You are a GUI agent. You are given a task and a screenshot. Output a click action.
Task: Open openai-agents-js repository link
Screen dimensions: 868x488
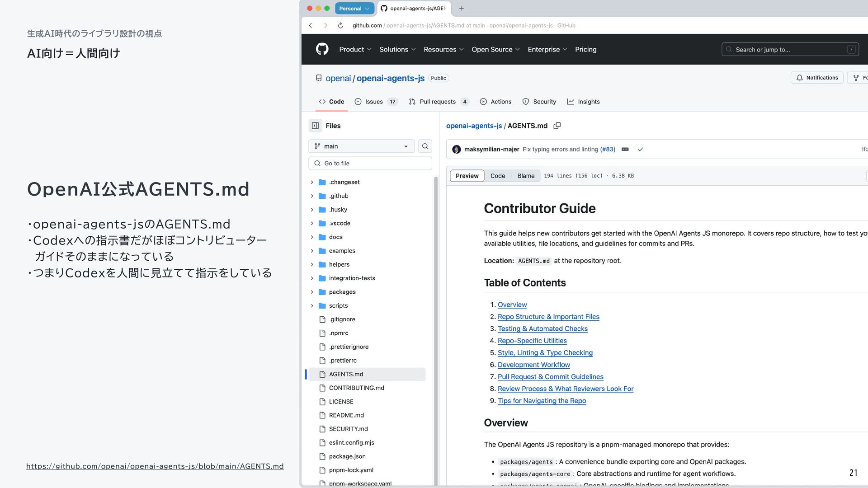click(391, 78)
